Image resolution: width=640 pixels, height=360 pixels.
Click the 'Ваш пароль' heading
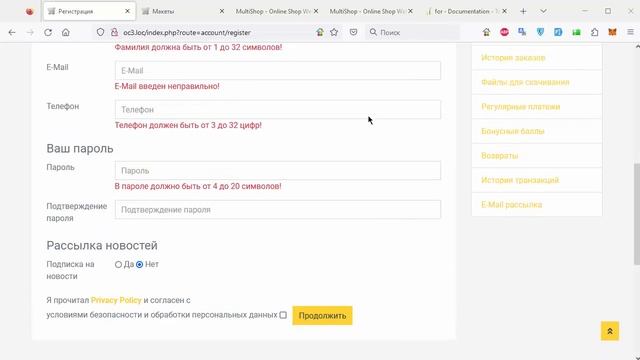[80, 149]
